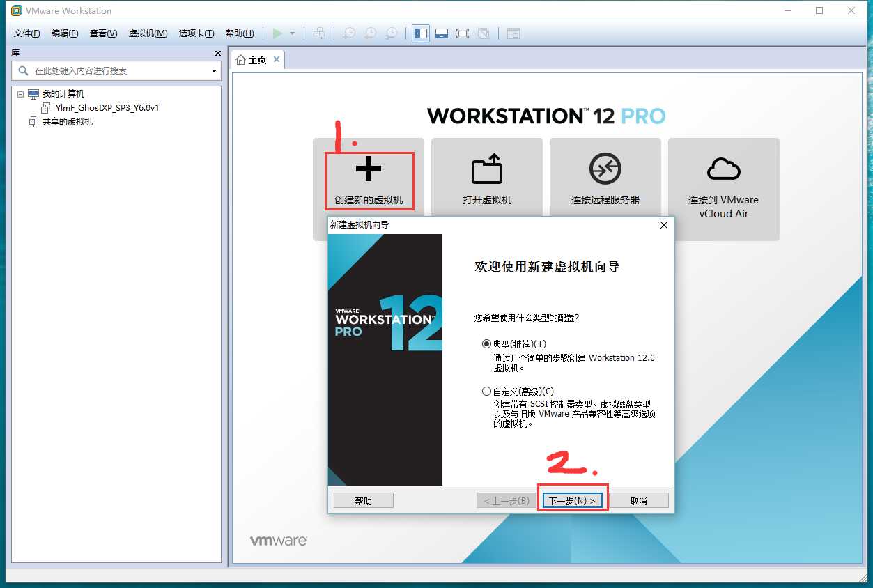This screenshot has width=873, height=588.
Task: Collapse the 我的计算机 tree node
Action: 20,94
